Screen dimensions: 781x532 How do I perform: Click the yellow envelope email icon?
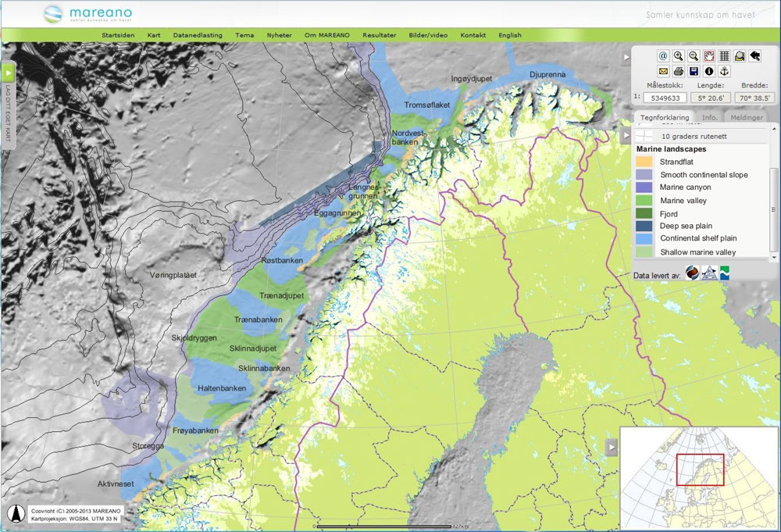(663, 72)
